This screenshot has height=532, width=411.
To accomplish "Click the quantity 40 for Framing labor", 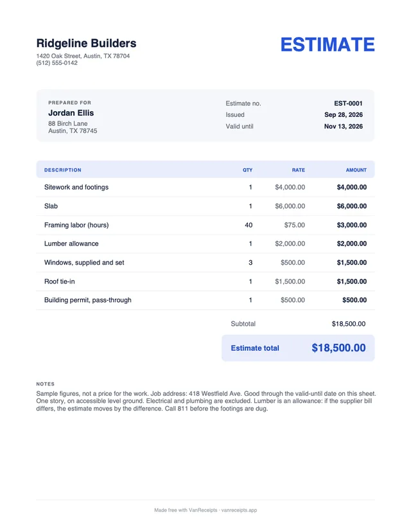I will click(249, 225).
